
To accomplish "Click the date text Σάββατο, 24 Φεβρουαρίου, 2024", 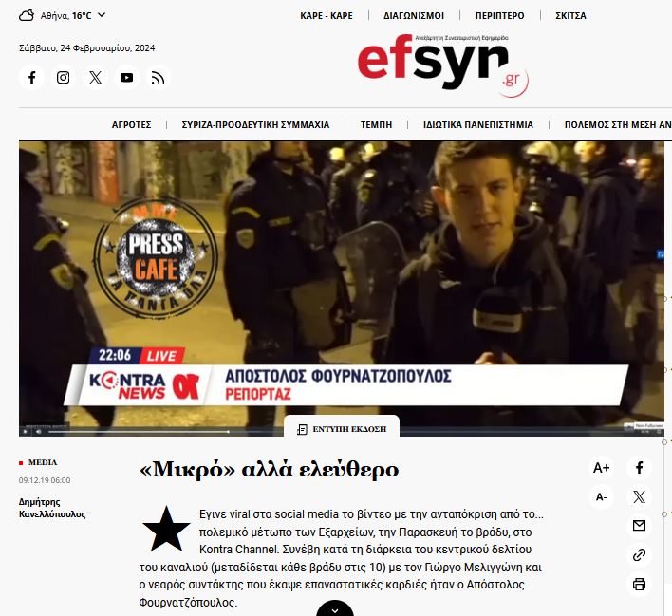I will 87,48.
